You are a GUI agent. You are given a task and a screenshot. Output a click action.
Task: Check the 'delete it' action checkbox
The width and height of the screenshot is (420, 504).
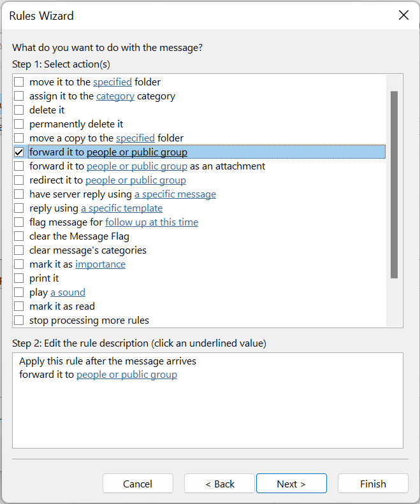pyautogui.click(x=19, y=110)
